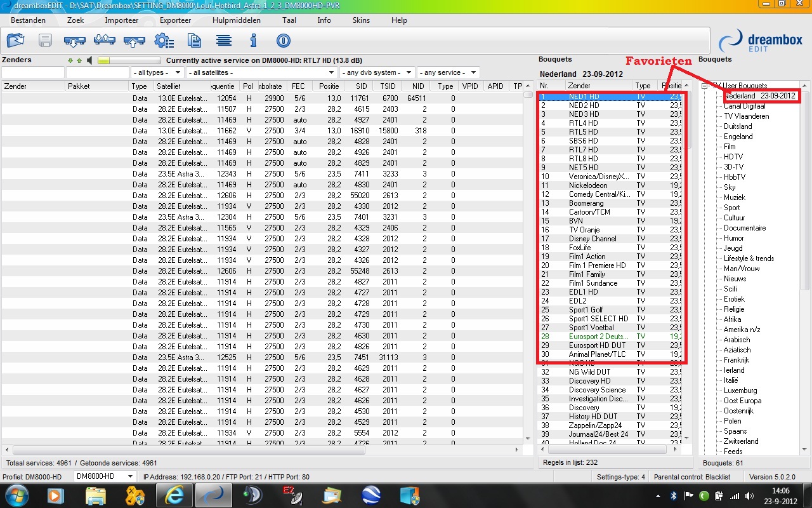Click the blue information 'i' toolbar icon
The width and height of the screenshot is (812, 508).
[254, 41]
